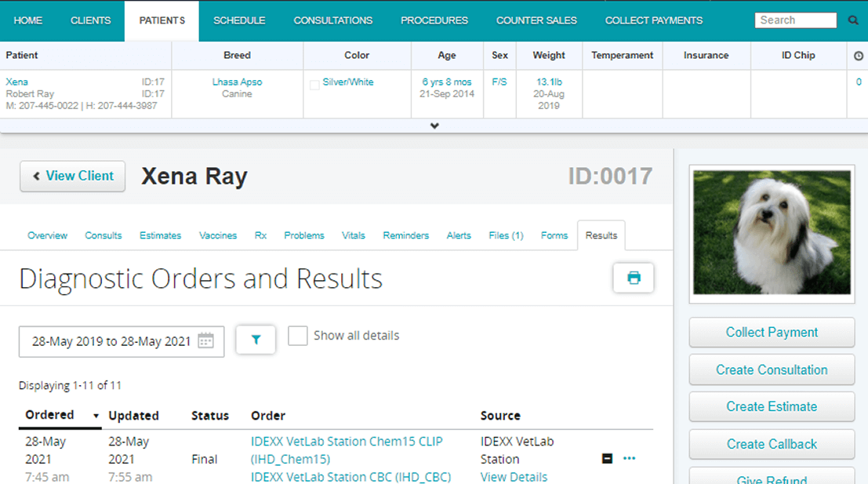Click the clock column icon in the patient header
The image size is (868, 484).
click(860, 55)
